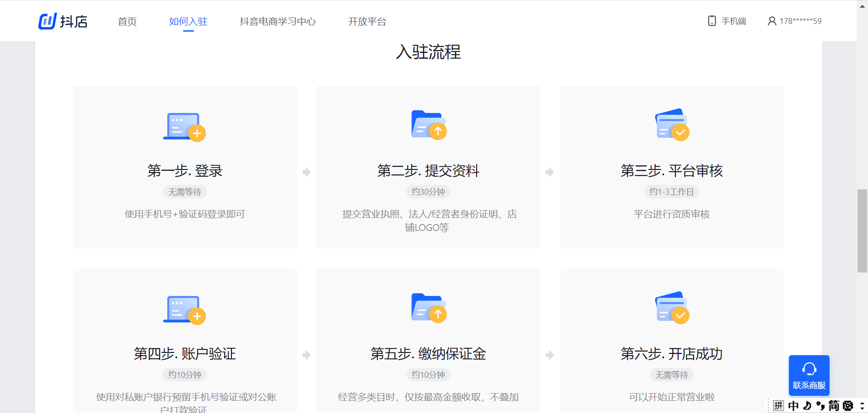868x413 pixels.
Task: Click the card checkmark icon above 第三步. 平台审核
Action: click(672, 125)
